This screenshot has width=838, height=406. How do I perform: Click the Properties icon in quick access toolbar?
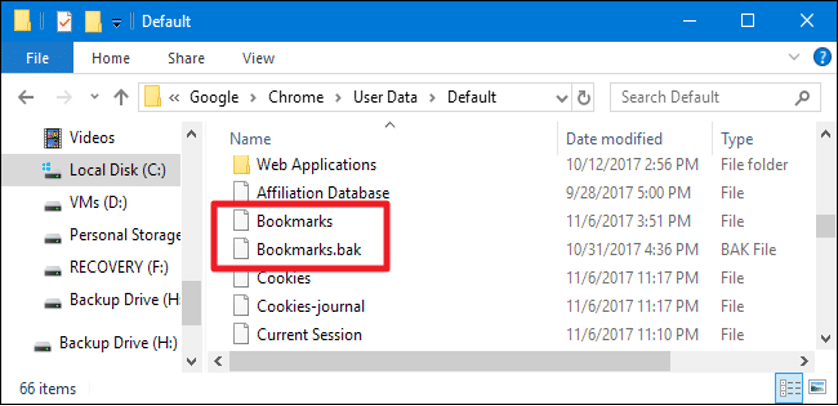(x=63, y=20)
